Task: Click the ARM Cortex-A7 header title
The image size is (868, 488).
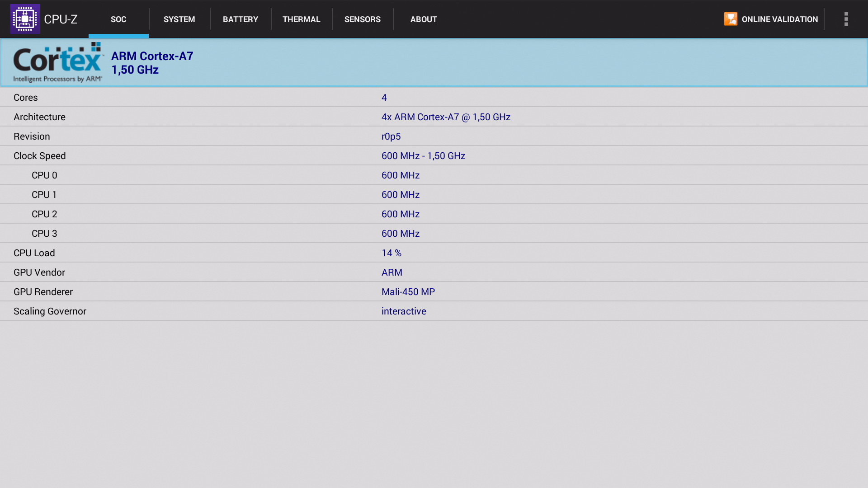Action: pos(152,56)
